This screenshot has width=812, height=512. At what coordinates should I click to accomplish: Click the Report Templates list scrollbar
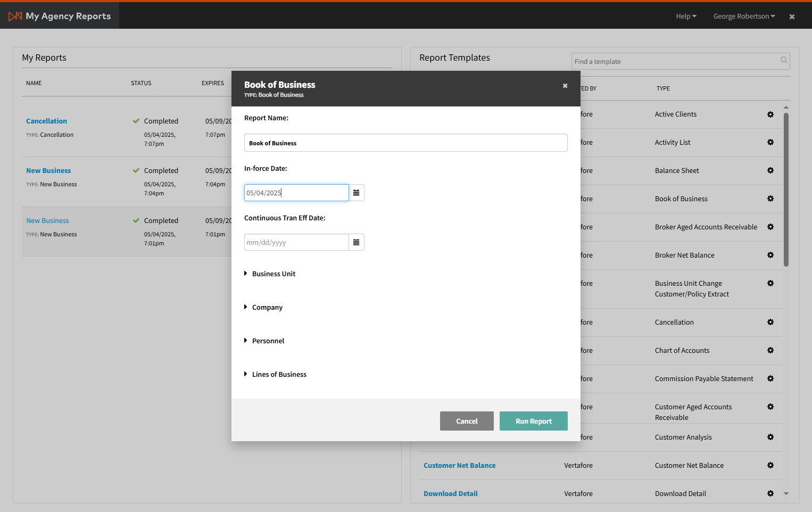tap(786, 190)
